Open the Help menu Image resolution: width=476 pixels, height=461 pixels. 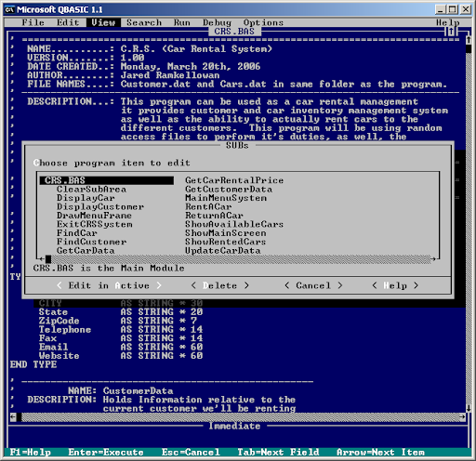point(448,22)
